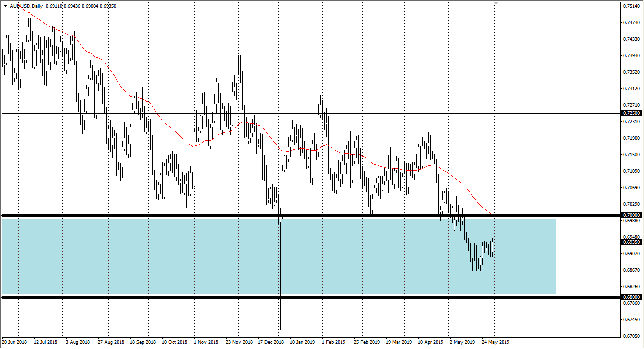The height and width of the screenshot is (349, 644).
Task: Open the AUDUSD chart symbol dropdown arrow
Action: [6, 5]
